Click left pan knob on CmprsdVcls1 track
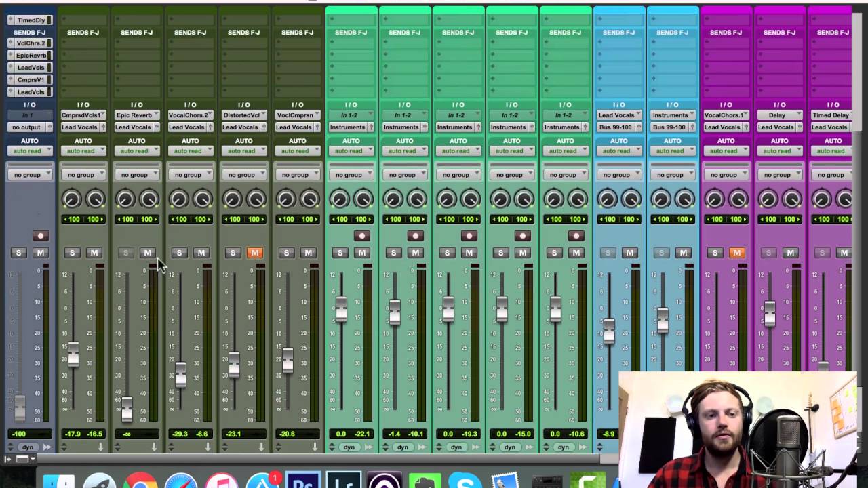 pyautogui.click(x=71, y=199)
